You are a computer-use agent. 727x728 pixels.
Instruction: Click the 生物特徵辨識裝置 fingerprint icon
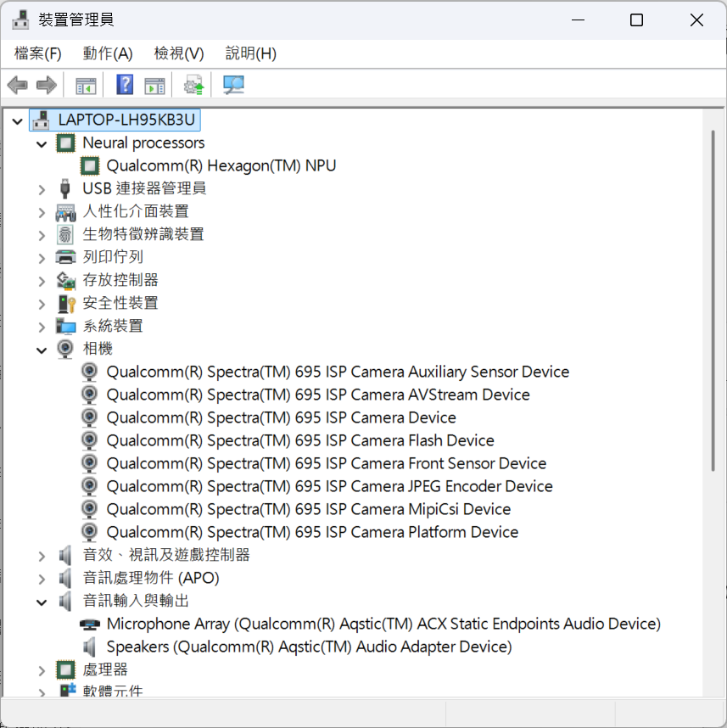click(65, 234)
